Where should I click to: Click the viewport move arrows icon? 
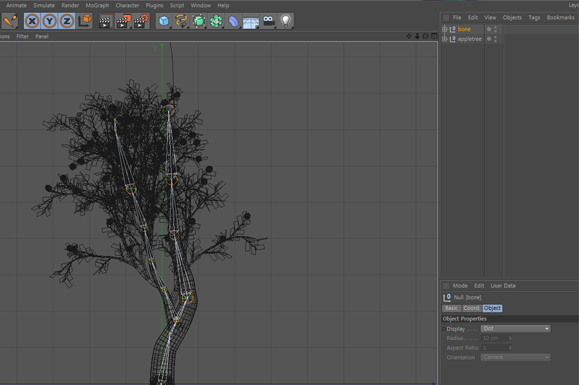click(x=409, y=36)
